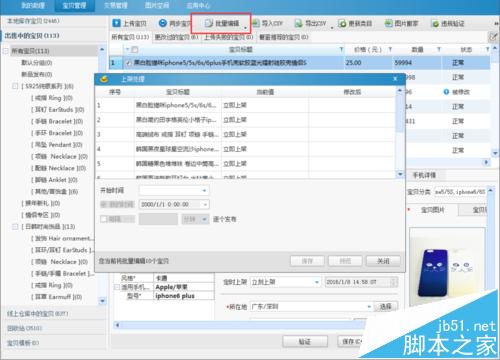Collapse the S925纯银系列 tree node
500x360 pixels.
[x=15, y=86]
